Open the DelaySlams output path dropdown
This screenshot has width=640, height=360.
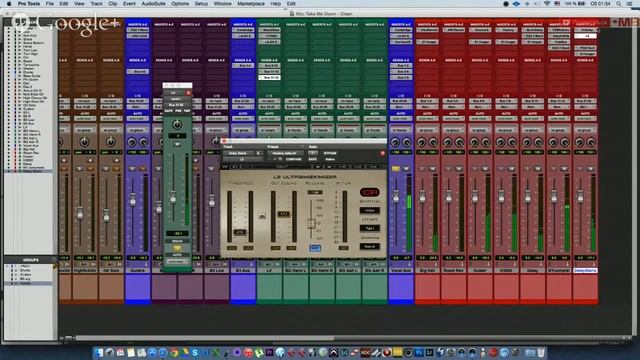click(585, 107)
